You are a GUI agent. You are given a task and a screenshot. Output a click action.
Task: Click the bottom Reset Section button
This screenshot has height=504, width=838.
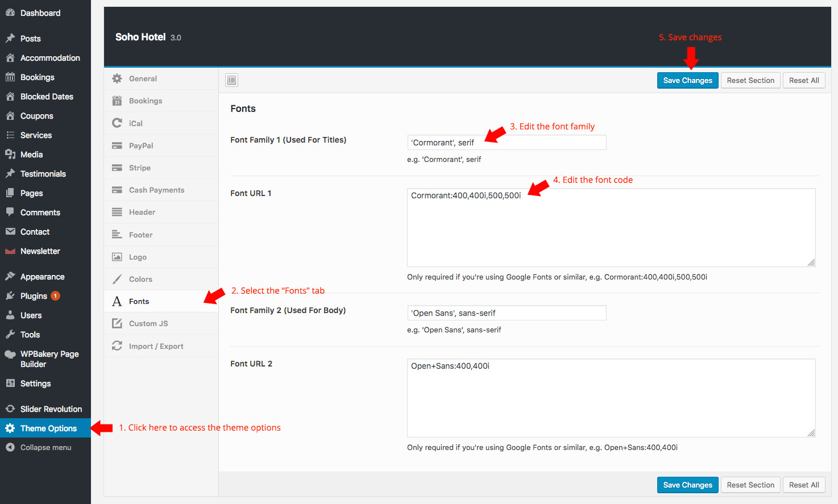750,485
